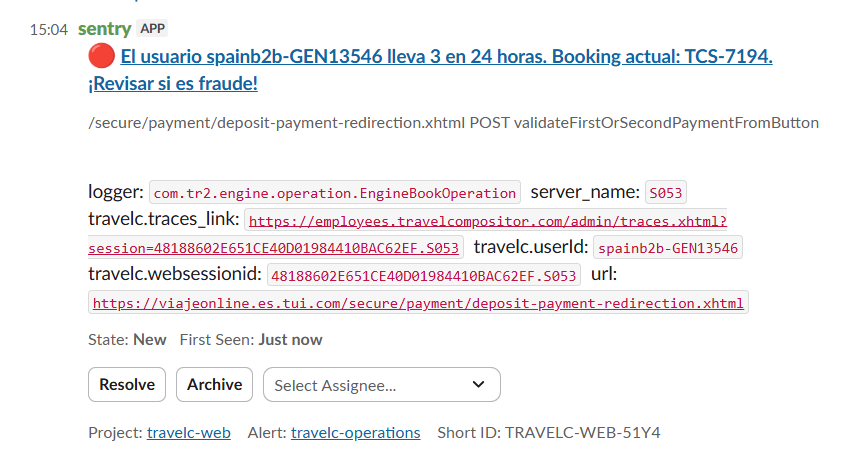Click the red circle alert emoji

tap(100, 57)
